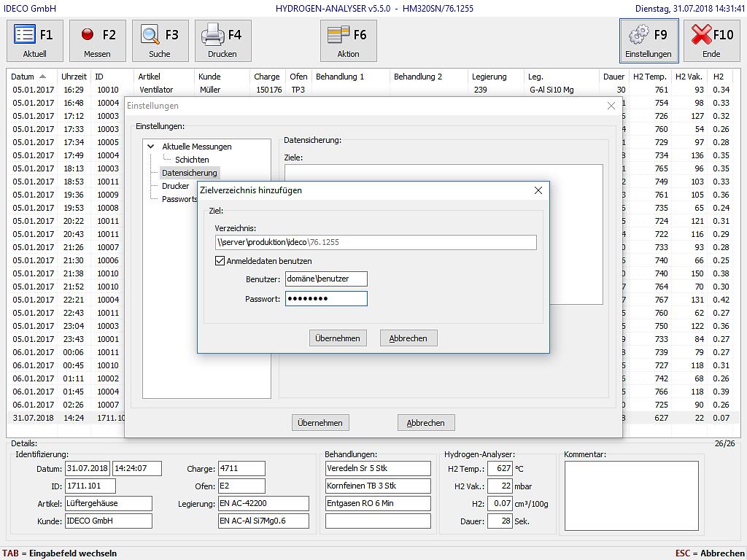
Task: Click Übernehmen in the Zielverzeichnis dialog
Action: (x=337, y=338)
